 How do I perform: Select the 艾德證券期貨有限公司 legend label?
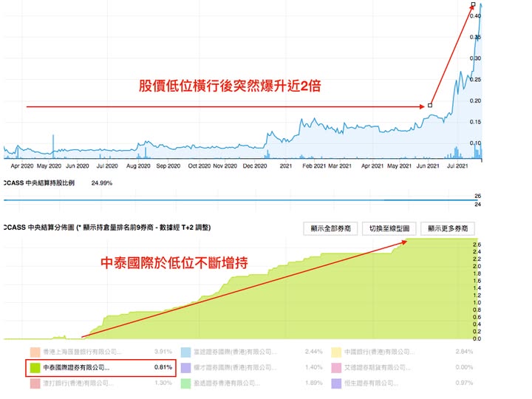[x=378, y=367]
